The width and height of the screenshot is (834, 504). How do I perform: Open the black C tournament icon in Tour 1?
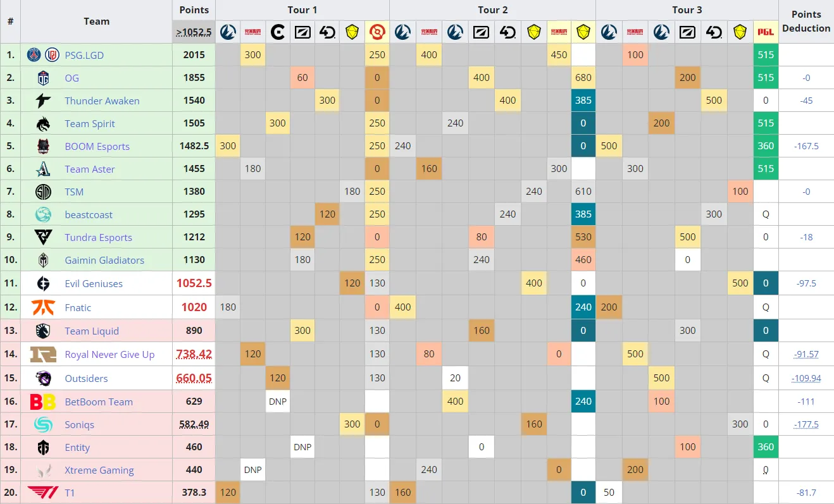tap(277, 32)
